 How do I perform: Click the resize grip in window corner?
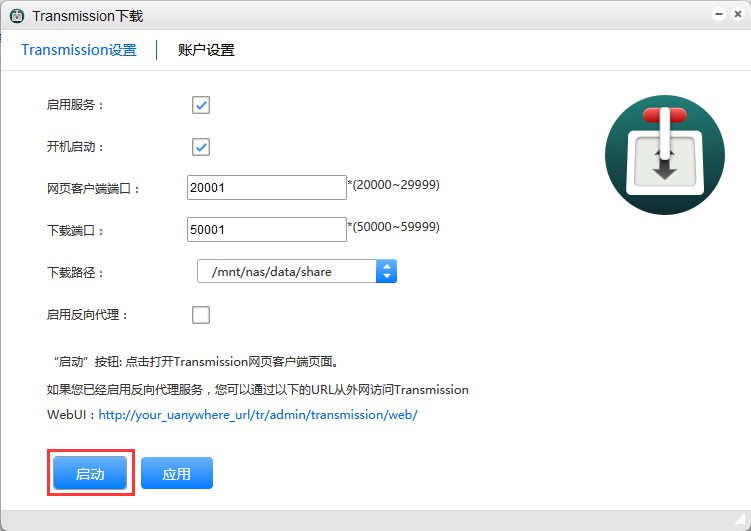pyautogui.click(x=742, y=522)
